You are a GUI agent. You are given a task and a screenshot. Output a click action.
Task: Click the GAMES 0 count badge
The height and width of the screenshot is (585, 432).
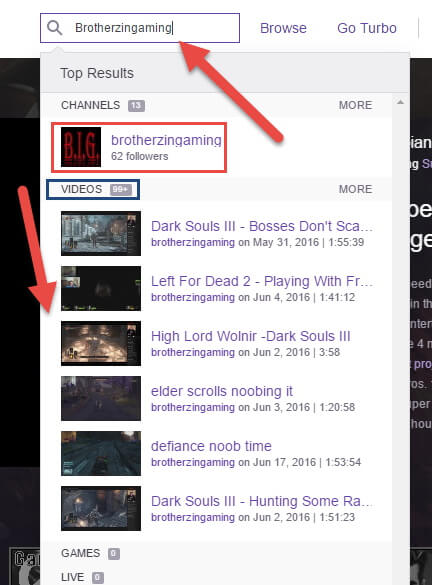114,553
